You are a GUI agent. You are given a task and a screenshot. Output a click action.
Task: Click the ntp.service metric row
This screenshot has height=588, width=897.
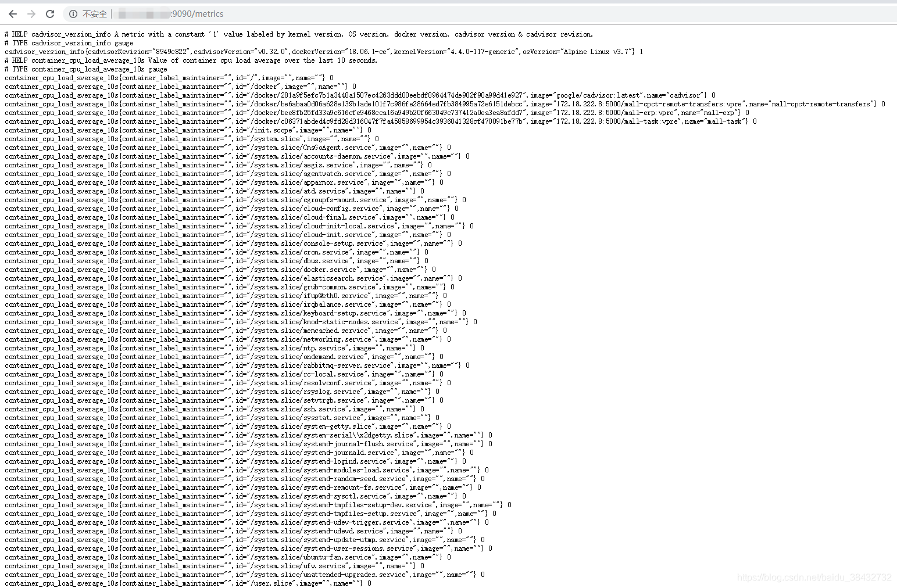pos(215,348)
